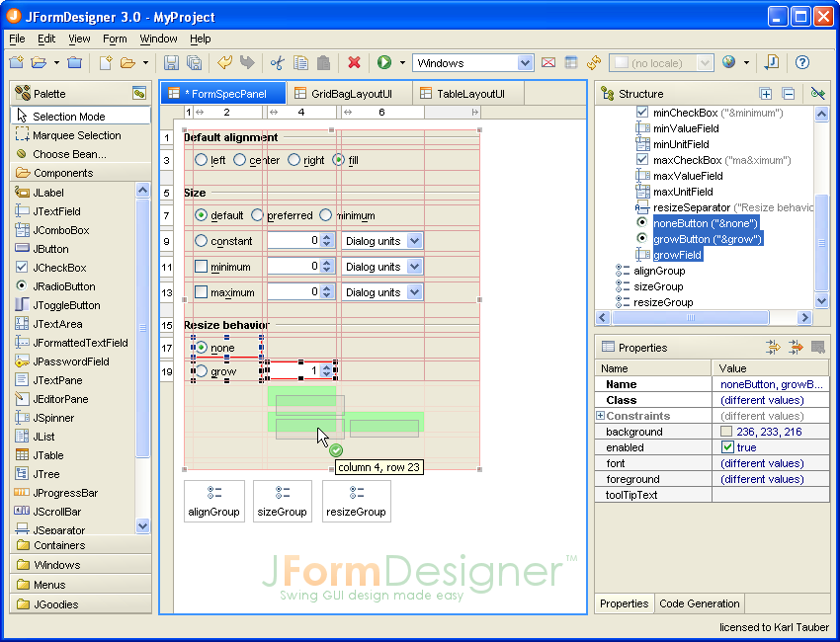Screen dimensions: 840x642
Task: Open the Containers palette category
Action: (80, 545)
